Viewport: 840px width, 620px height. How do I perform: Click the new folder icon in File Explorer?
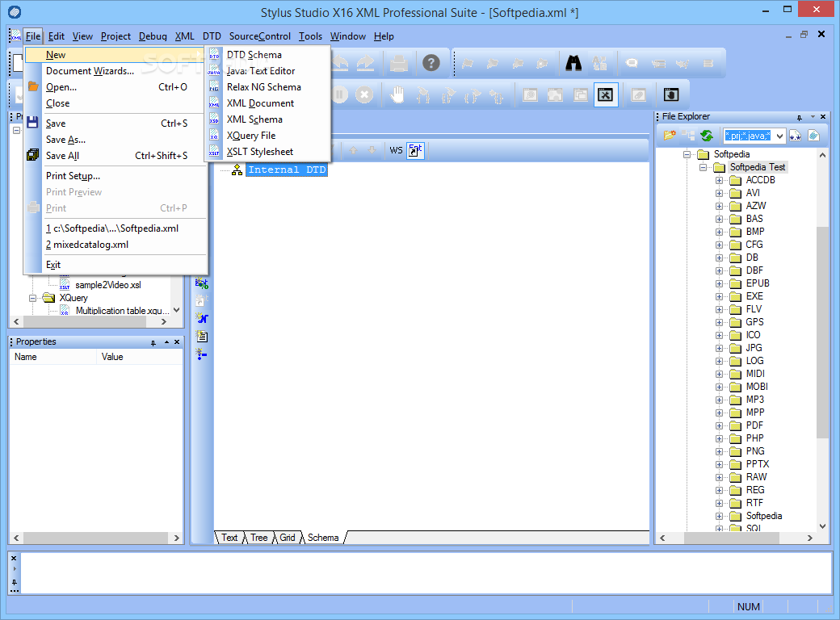pyautogui.click(x=669, y=136)
